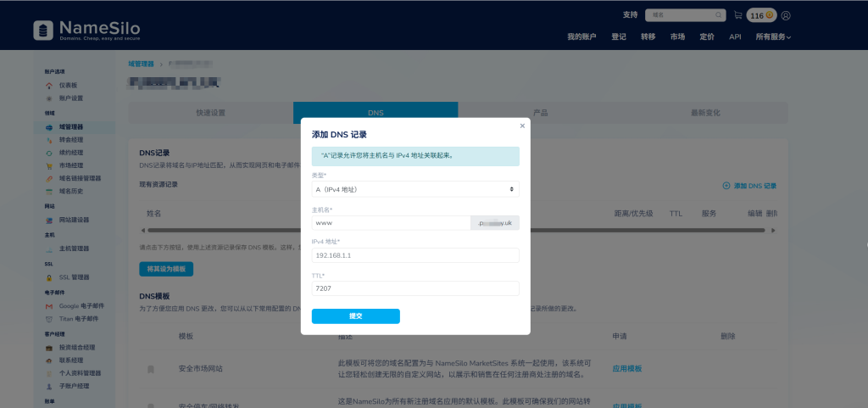Switch to the 快速设置 tab

pyautogui.click(x=211, y=113)
